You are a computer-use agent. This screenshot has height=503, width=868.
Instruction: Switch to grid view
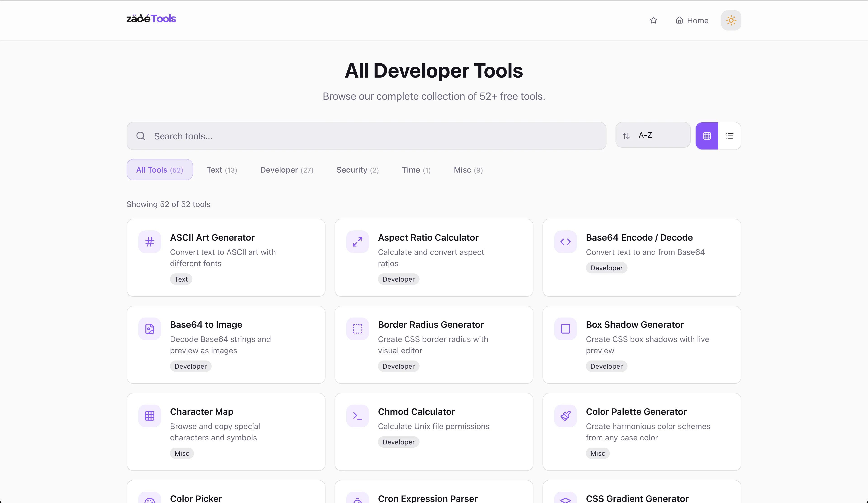(707, 136)
